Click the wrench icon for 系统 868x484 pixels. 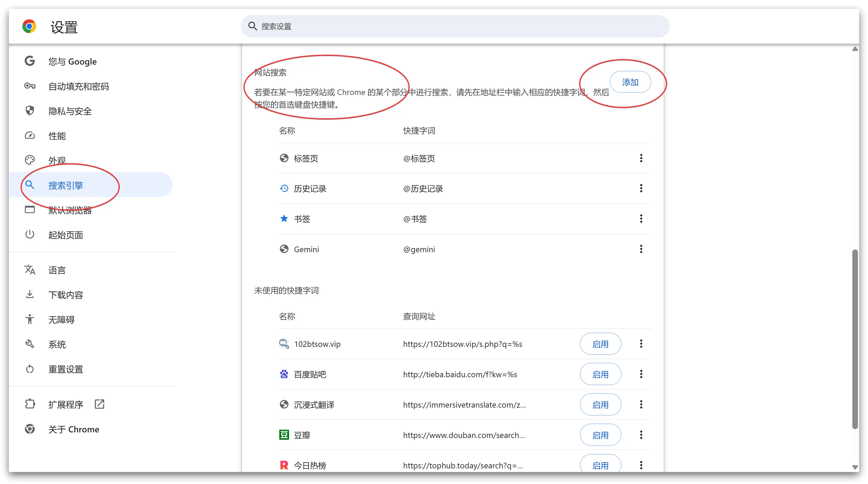[x=30, y=344]
